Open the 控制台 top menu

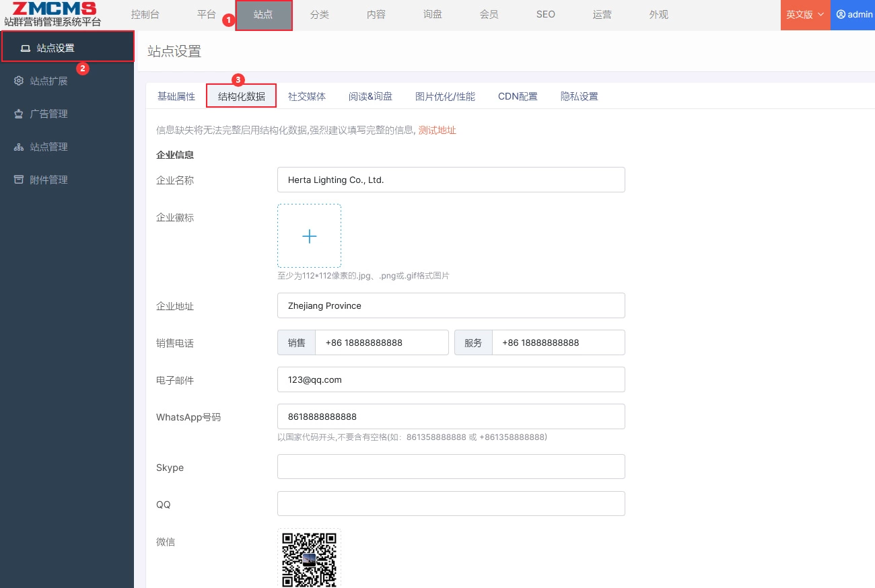click(145, 14)
